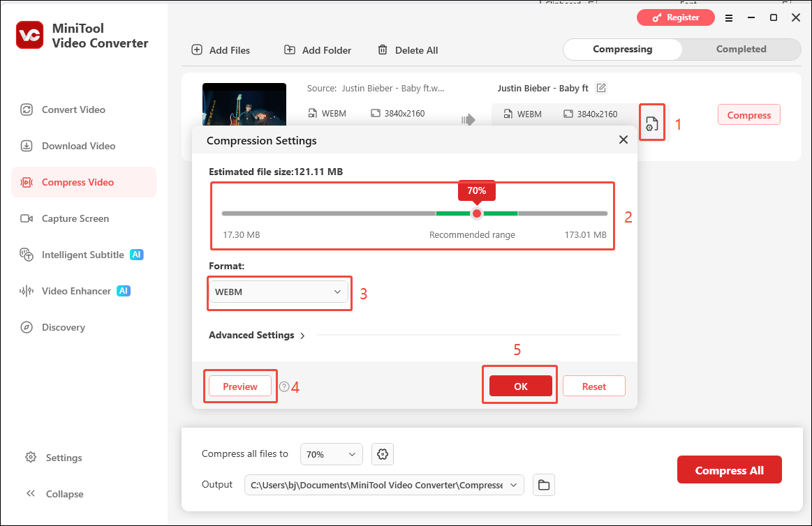Click Add Files in the toolbar
The image size is (812, 526).
221,50
